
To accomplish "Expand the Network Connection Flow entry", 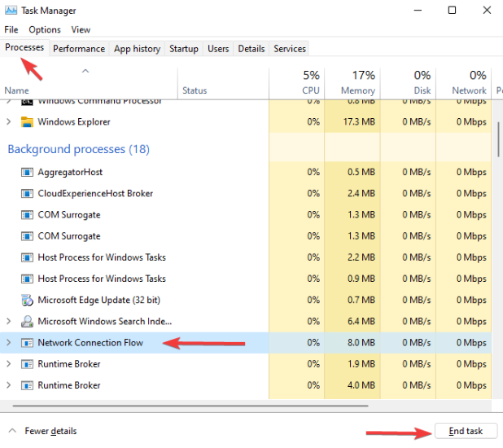I will tap(9, 343).
